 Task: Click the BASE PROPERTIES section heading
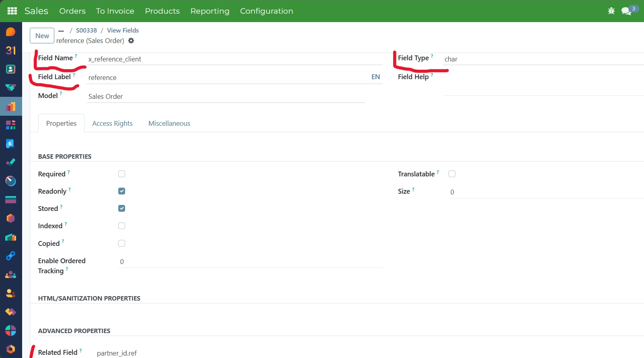65,156
